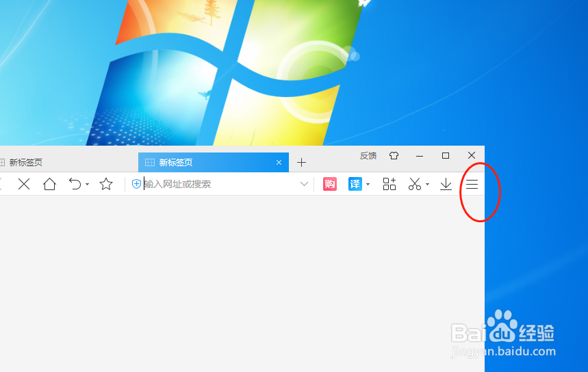This screenshot has height=372, width=588.
Task: Close the active 新标签页 tab
Action: (279, 162)
